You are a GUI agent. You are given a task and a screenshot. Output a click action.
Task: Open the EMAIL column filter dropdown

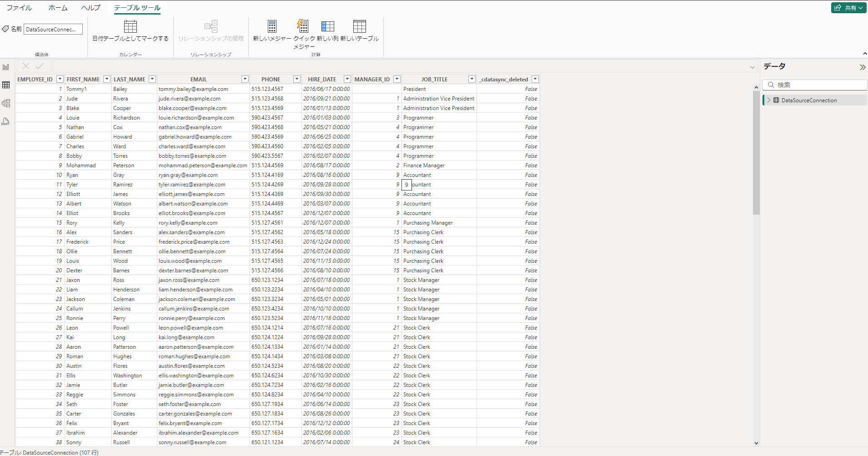[245, 79]
